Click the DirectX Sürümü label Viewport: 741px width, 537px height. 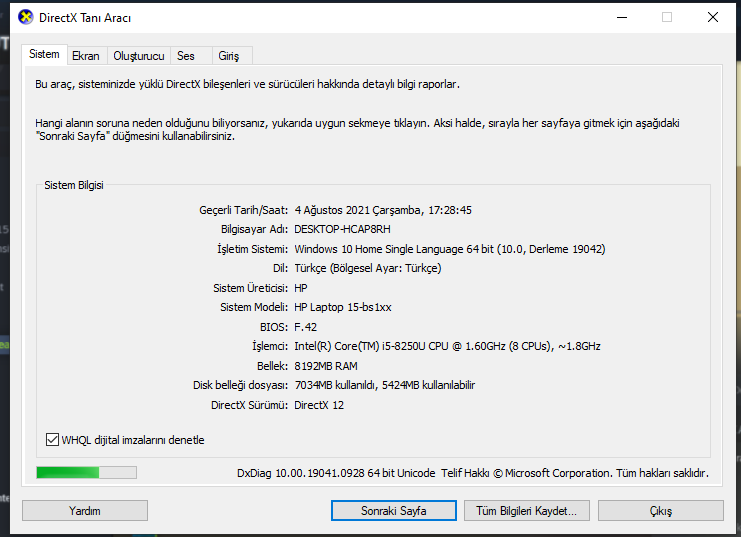(x=249, y=405)
